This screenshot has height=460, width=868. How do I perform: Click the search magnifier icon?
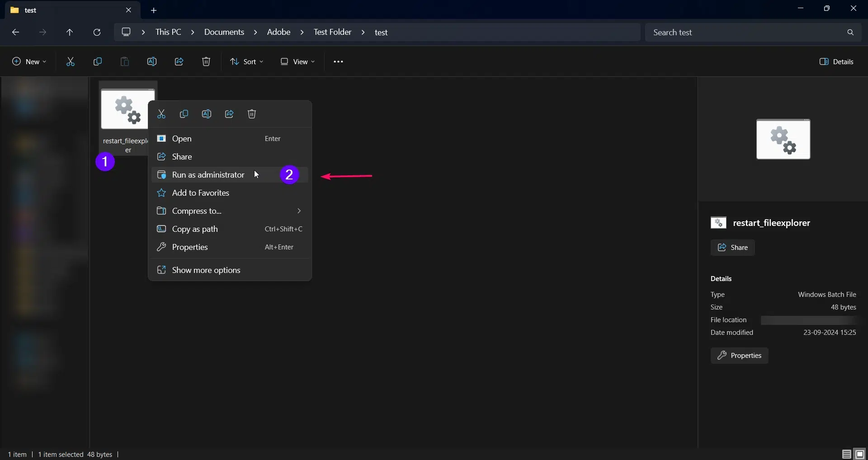pyautogui.click(x=850, y=32)
